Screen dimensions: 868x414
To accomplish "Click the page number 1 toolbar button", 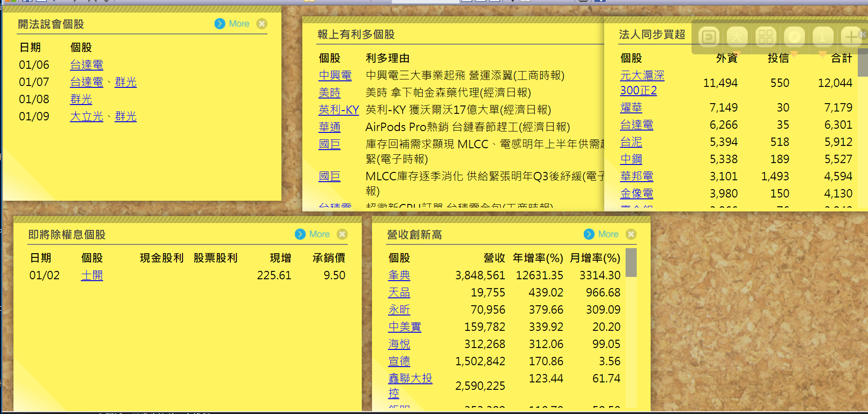I will coord(822,37).
